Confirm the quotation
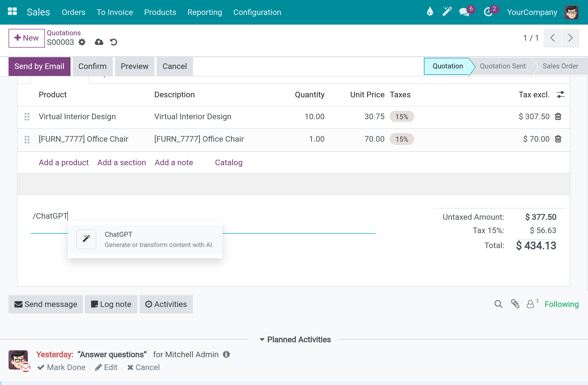The image size is (588, 385). [92, 66]
